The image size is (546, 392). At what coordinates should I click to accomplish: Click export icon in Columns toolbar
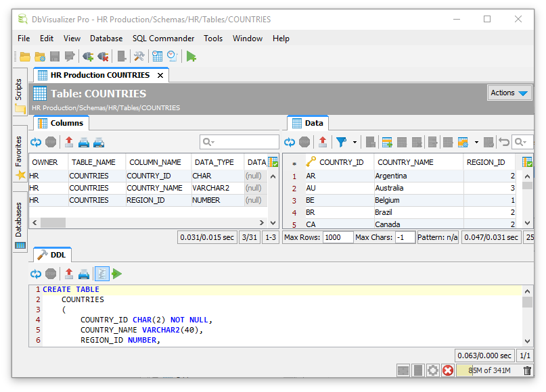pyautogui.click(x=69, y=142)
